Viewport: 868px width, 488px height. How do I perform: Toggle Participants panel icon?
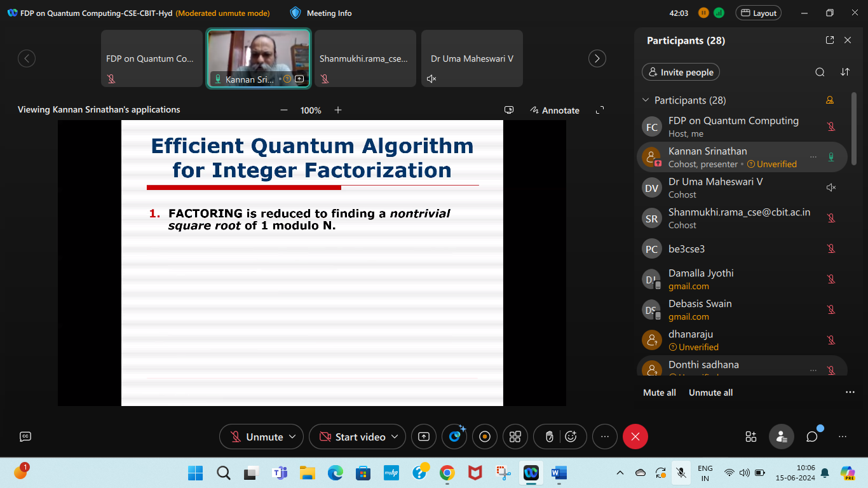(782, 437)
